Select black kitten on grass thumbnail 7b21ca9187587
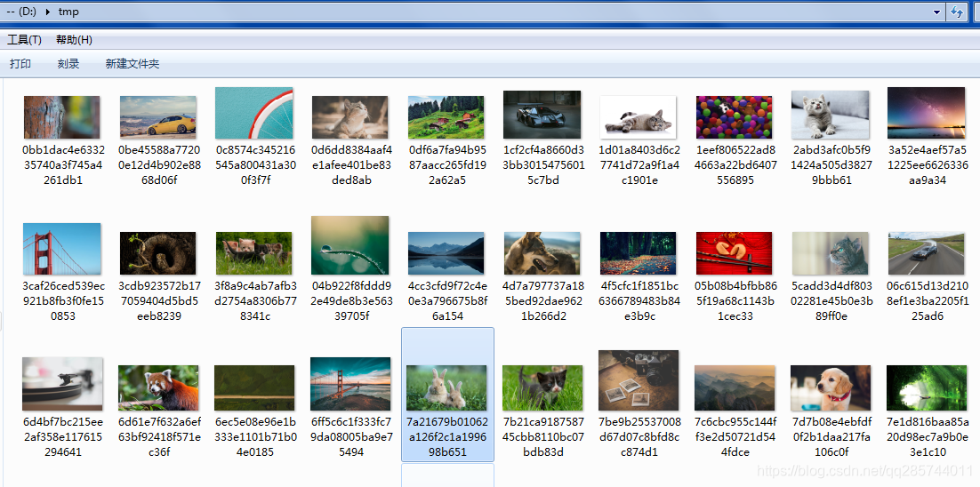Viewport: 980px width, 487px height. [542, 387]
